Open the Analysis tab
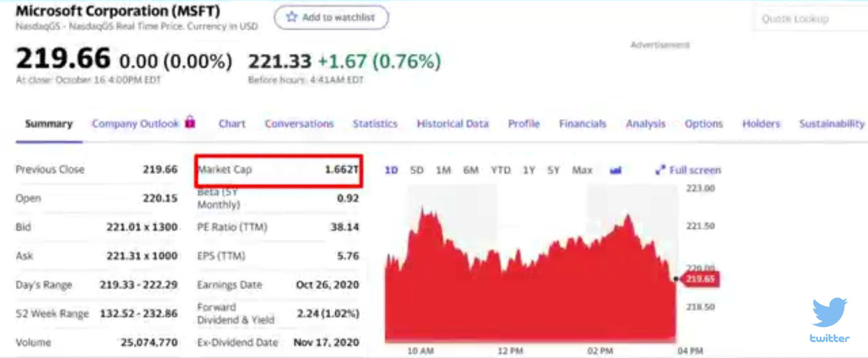The image size is (868, 358). pyautogui.click(x=646, y=124)
